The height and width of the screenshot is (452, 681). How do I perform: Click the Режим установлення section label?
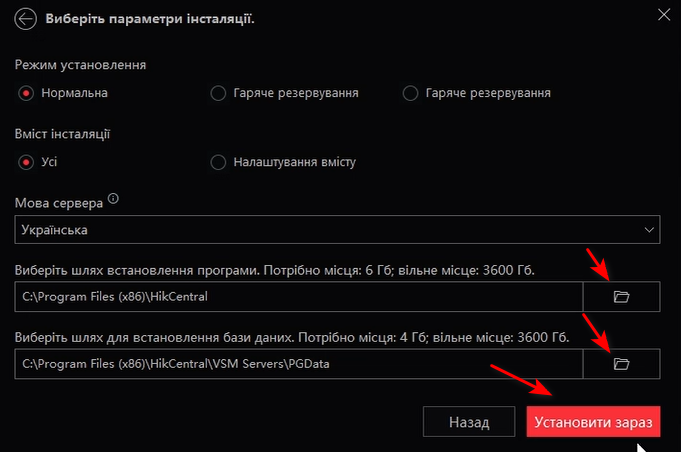(81, 65)
